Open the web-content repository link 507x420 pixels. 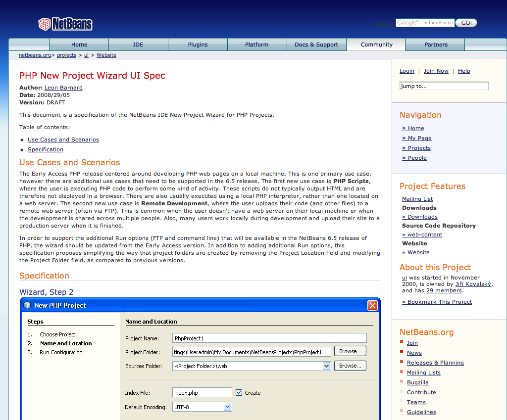422,234
